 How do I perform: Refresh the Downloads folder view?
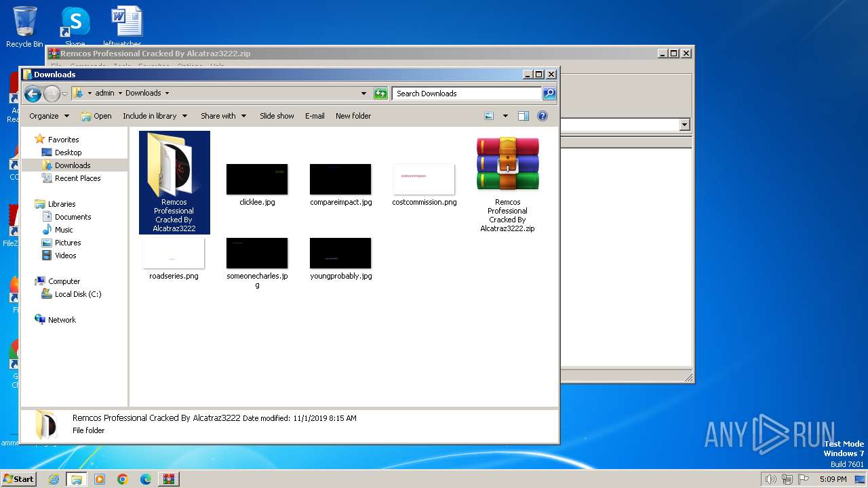click(380, 94)
